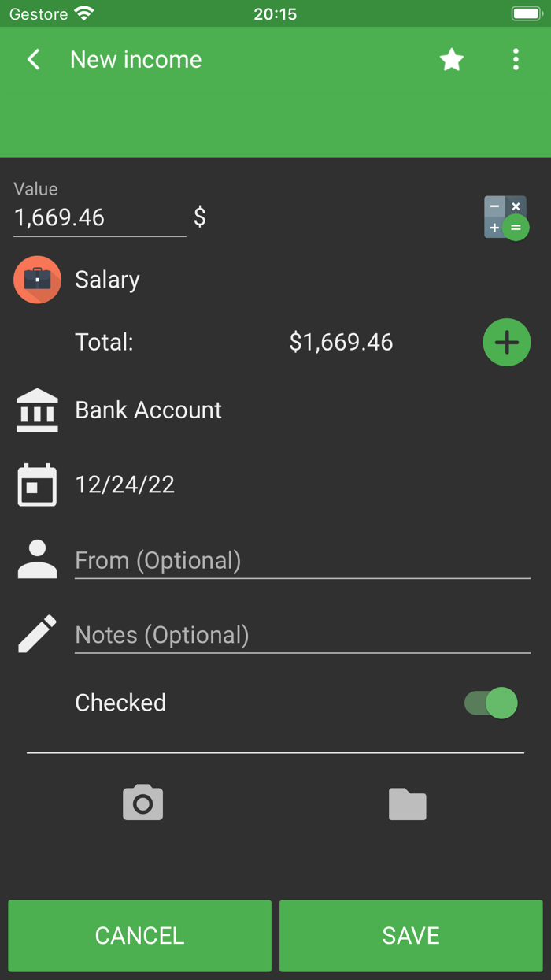The width and height of the screenshot is (551, 980).
Task: Click the green plus to add another amount
Action: pos(507,342)
